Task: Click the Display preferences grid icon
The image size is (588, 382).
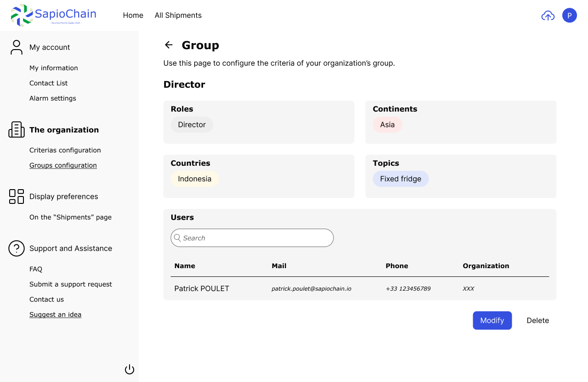Action: click(x=17, y=197)
